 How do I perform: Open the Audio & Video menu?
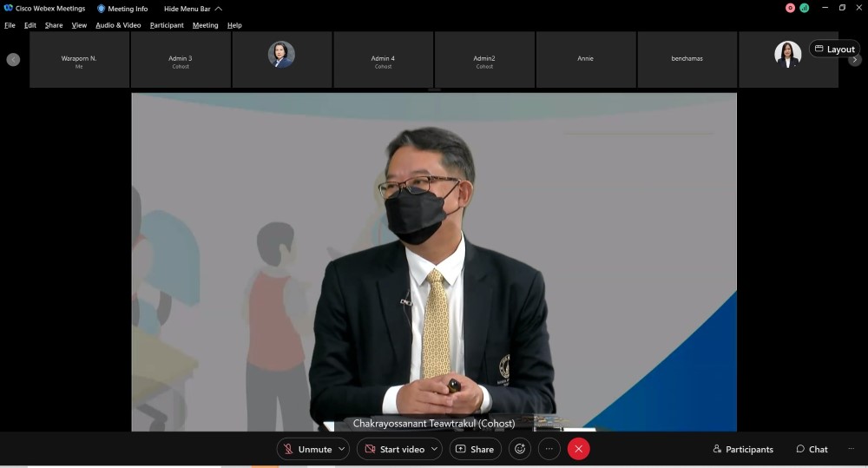(x=118, y=25)
